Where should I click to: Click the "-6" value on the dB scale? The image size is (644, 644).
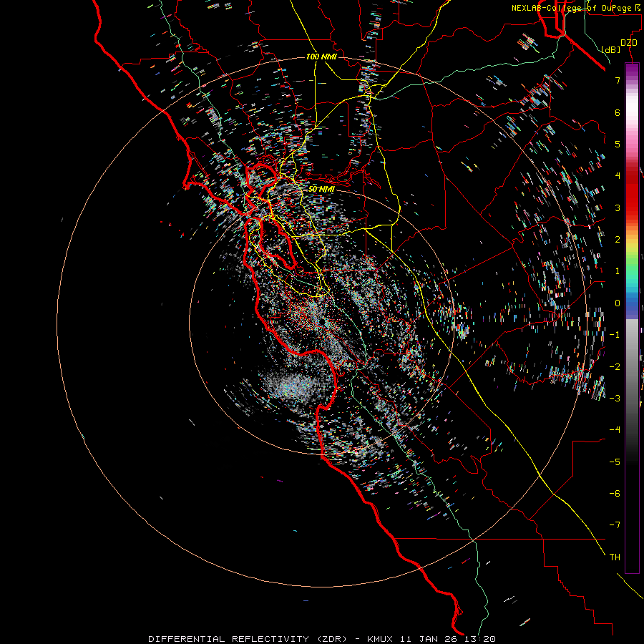(x=615, y=494)
